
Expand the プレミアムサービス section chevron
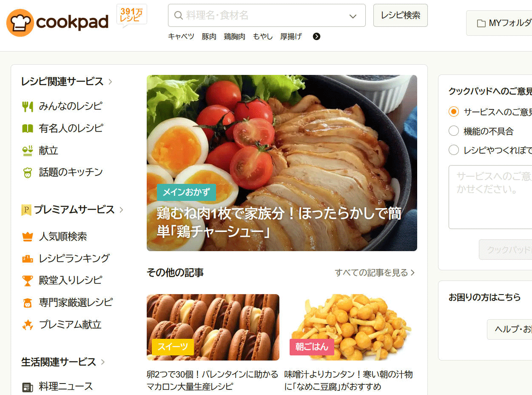(x=121, y=209)
